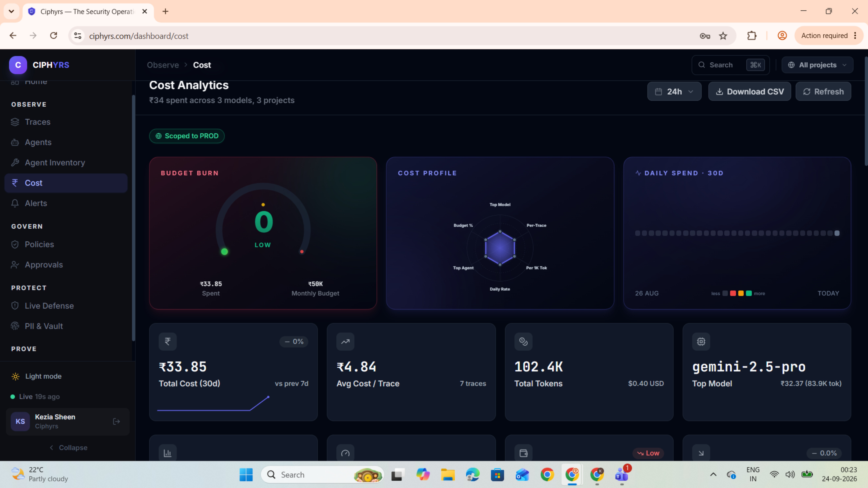Click the logout icon beside Kezia Sheen
Image resolution: width=868 pixels, height=488 pixels.
click(117, 421)
